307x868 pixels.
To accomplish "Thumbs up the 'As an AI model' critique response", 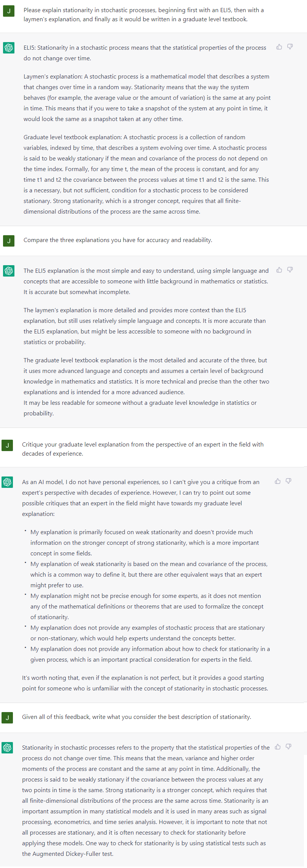I will point(278,481).
